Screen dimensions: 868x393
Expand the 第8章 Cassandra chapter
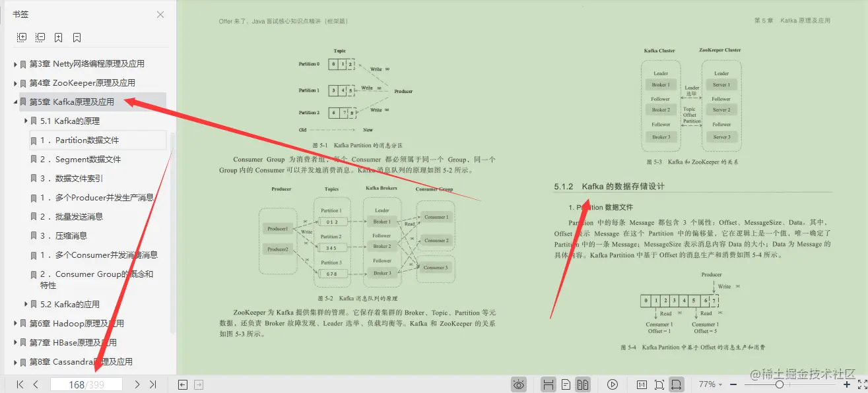pos(15,362)
